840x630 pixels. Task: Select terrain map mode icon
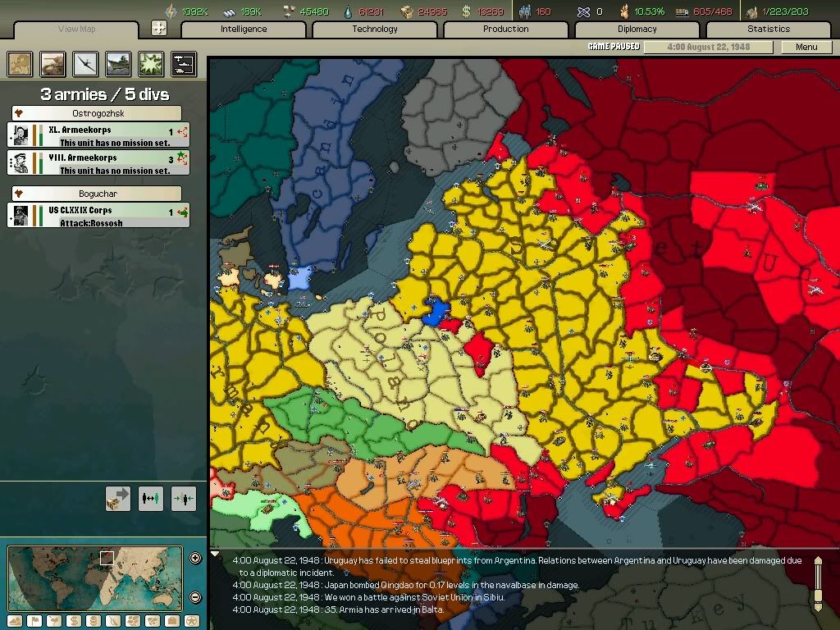coord(15,621)
